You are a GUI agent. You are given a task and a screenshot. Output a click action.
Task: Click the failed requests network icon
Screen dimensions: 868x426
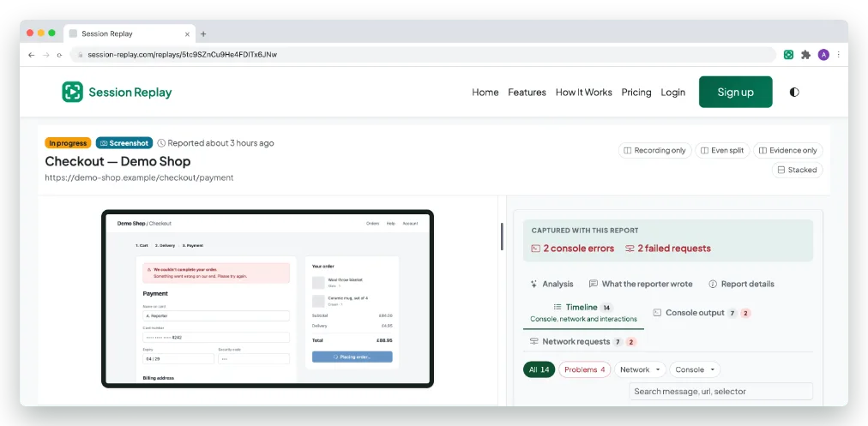coord(630,249)
